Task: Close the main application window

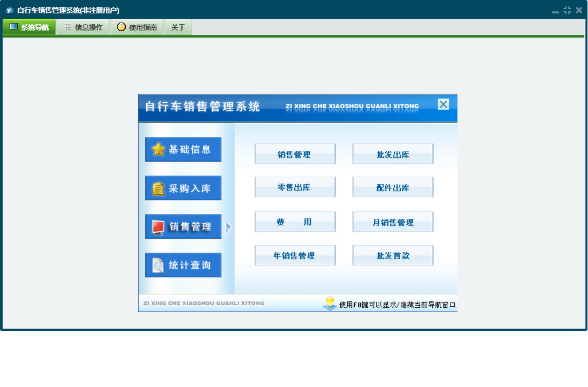Action: point(579,10)
